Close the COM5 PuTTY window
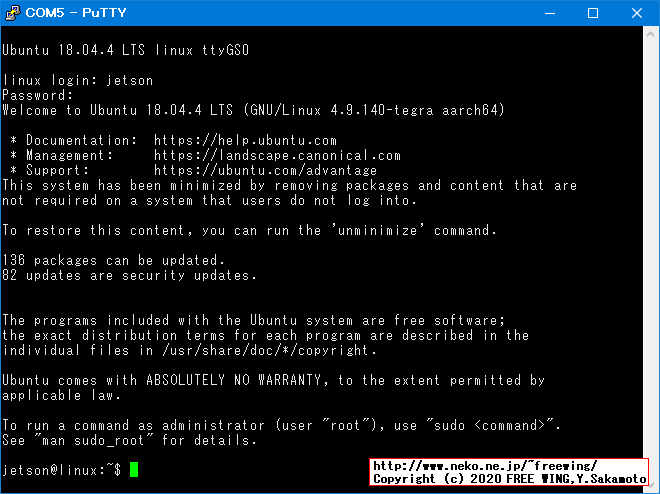Screen dimensions: 660x494 pos(638,14)
